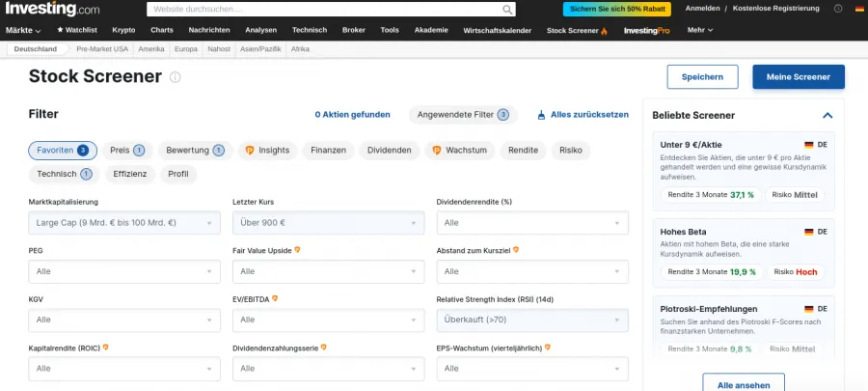Viewport: 868px width, 391px height.
Task: Open Watchlist in the navigation bar
Action: (77, 30)
